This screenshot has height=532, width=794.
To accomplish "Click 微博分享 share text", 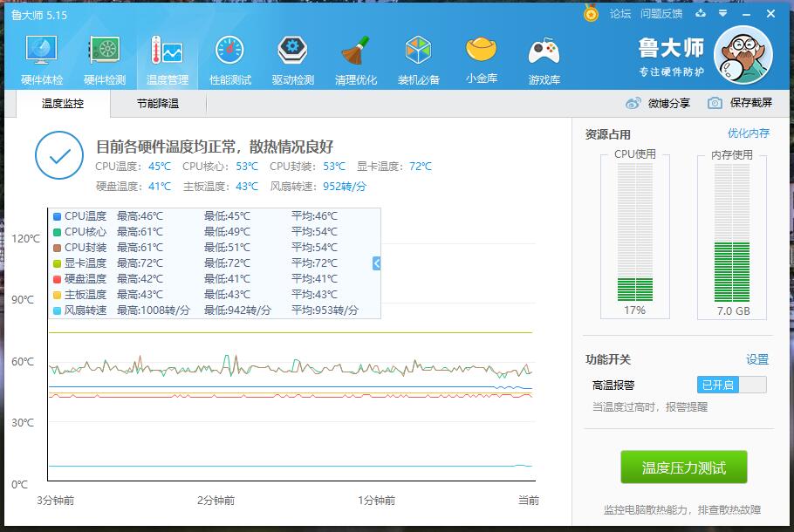I will pos(669,103).
